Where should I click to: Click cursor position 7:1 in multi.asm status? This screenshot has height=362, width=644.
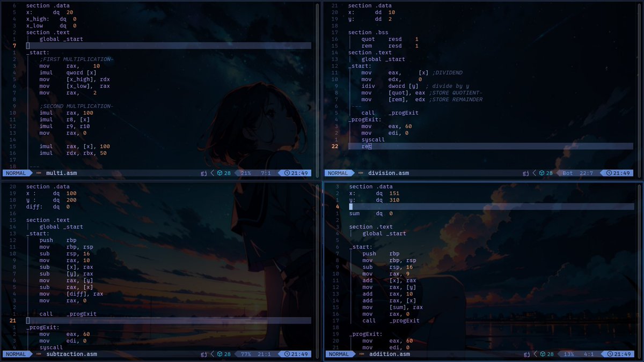(x=266, y=173)
